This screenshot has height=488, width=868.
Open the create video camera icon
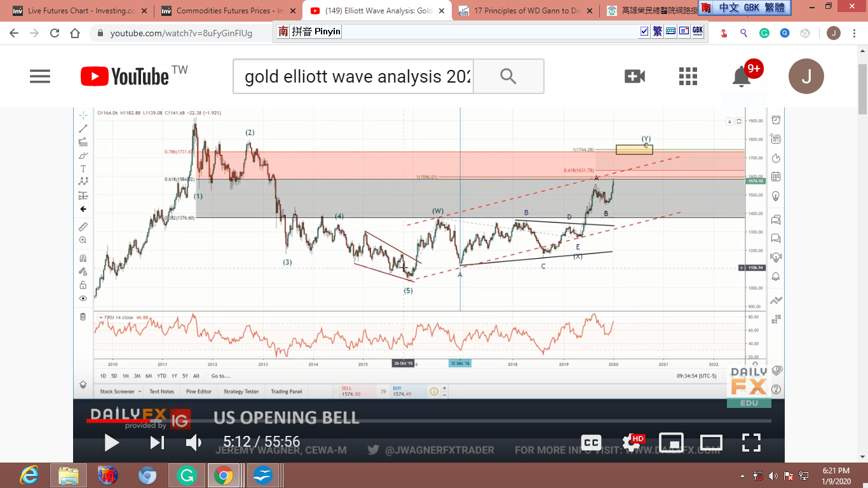(x=635, y=76)
